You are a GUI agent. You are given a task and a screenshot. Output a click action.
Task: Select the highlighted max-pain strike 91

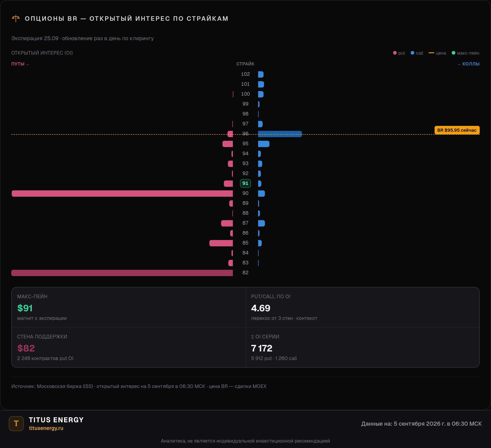click(245, 183)
